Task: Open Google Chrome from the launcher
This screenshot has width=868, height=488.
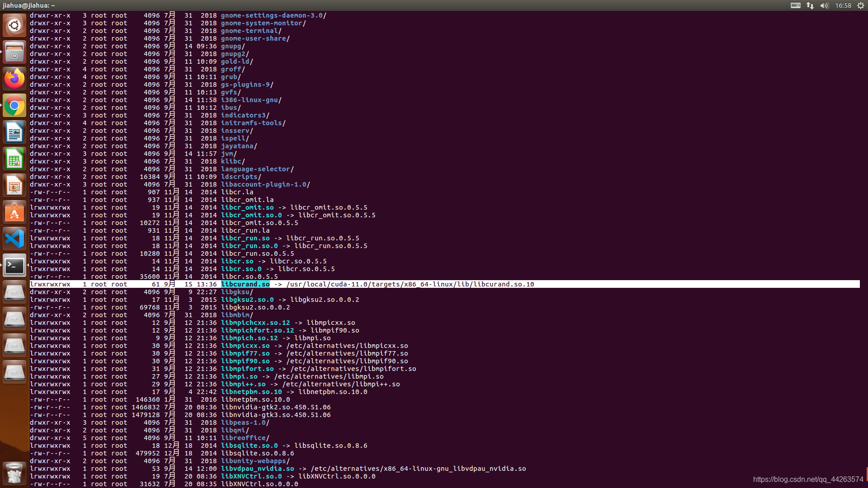Action: coord(14,106)
